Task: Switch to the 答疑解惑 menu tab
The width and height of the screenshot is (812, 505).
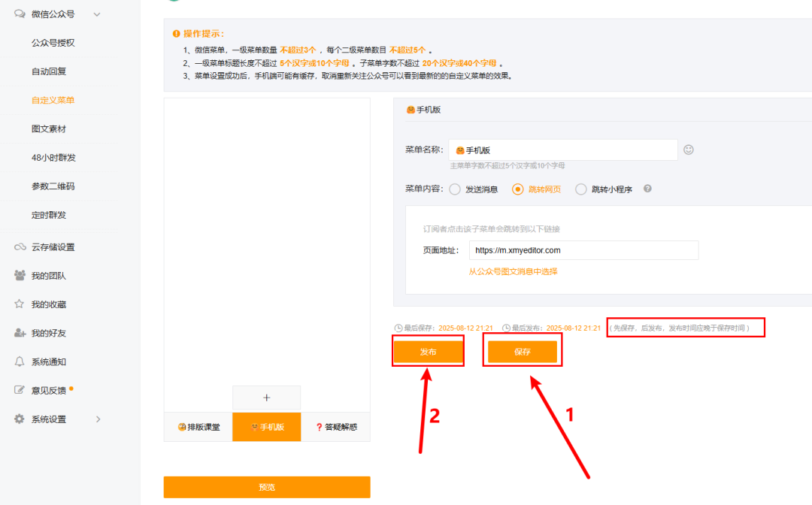Action: [x=336, y=427]
